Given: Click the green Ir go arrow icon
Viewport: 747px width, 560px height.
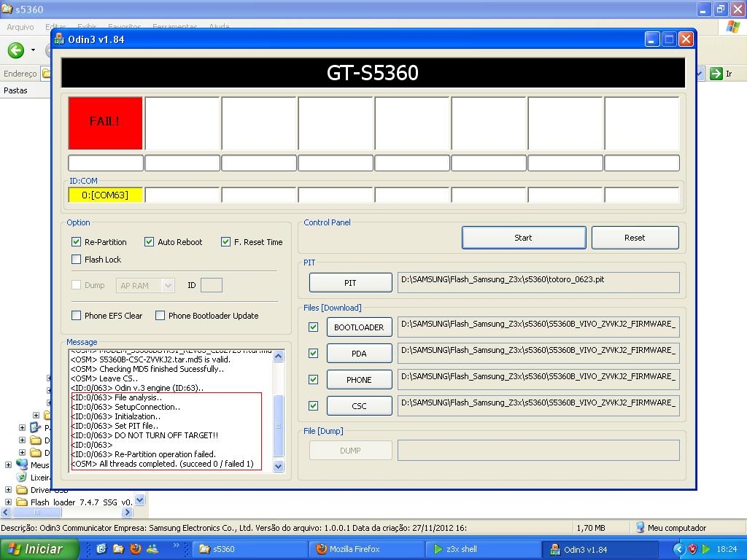Looking at the screenshot, I should pos(716,74).
